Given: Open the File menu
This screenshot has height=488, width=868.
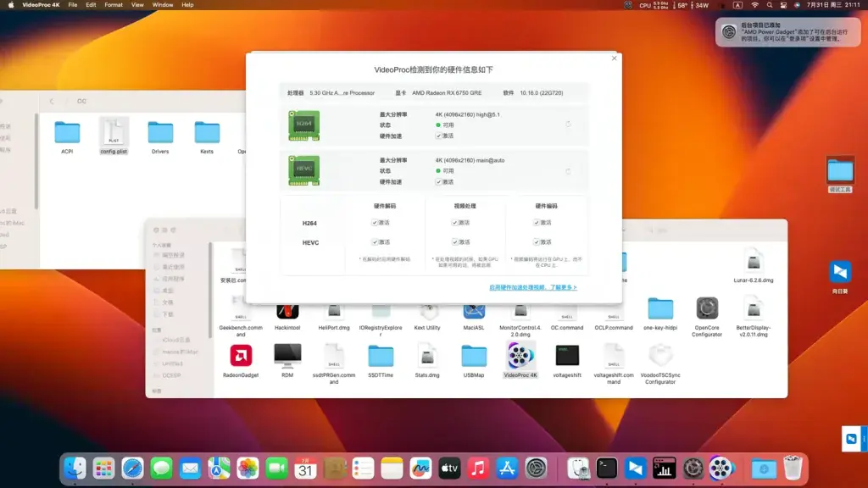Looking at the screenshot, I should click(x=73, y=5).
